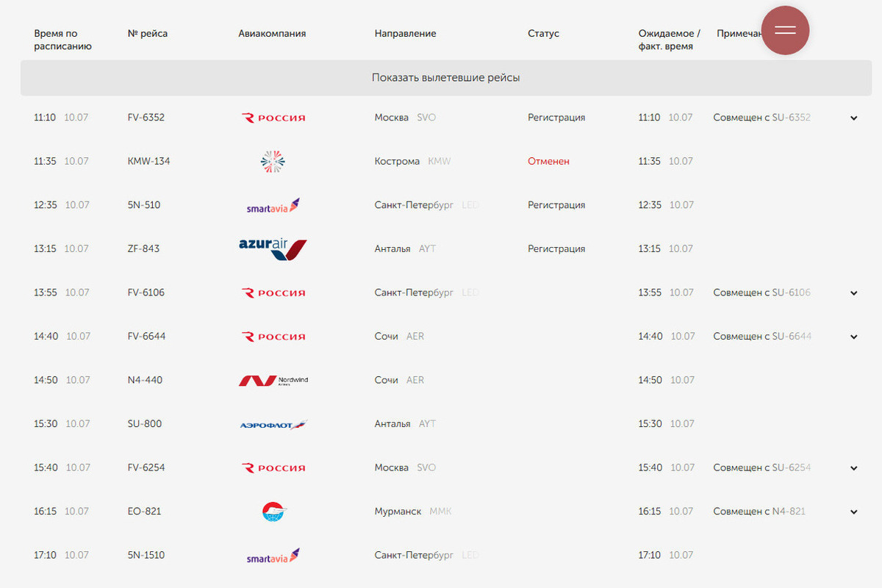Expand the FV-6644 Sochi flight row

(x=854, y=337)
